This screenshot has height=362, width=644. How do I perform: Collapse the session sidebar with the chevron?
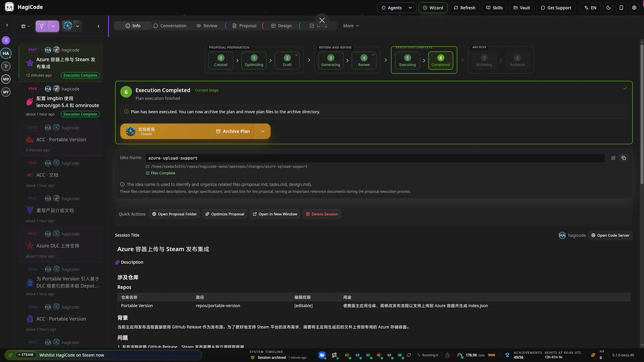click(x=99, y=26)
